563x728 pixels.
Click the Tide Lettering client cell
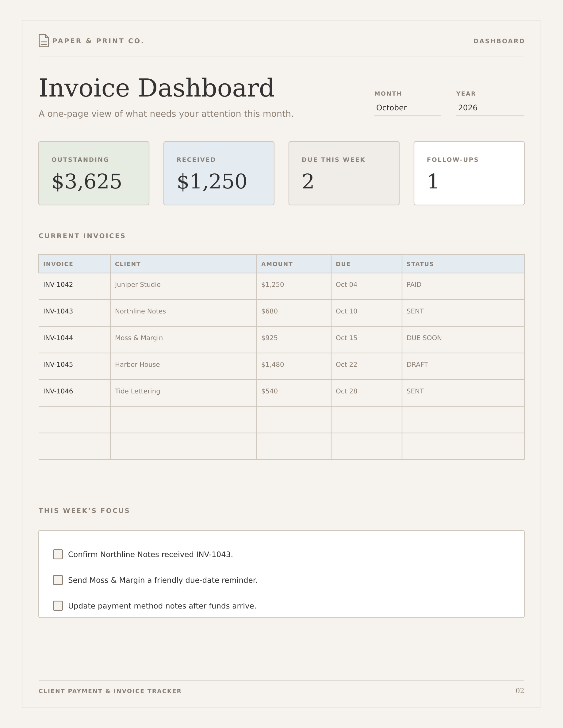coord(183,393)
